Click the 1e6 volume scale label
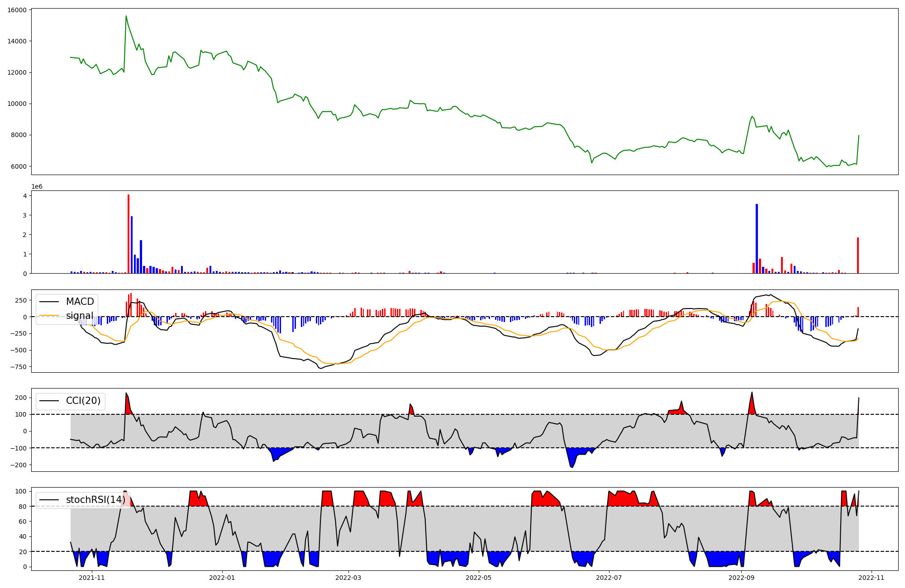Viewport: 905px width, 588px height. click(37, 186)
